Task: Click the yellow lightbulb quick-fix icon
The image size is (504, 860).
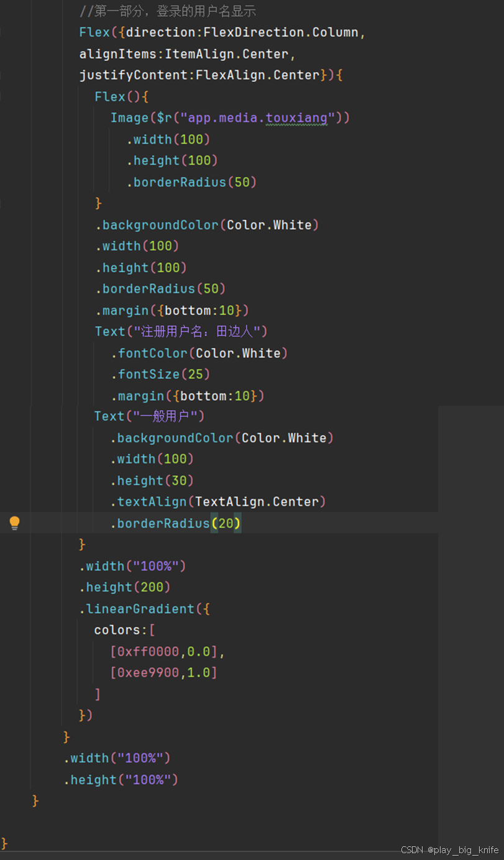Action: pyautogui.click(x=14, y=523)
